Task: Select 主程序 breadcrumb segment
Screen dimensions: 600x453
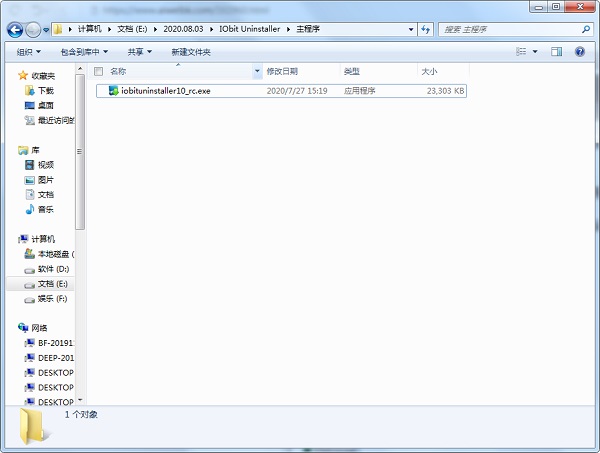Action: pos(308,29)
